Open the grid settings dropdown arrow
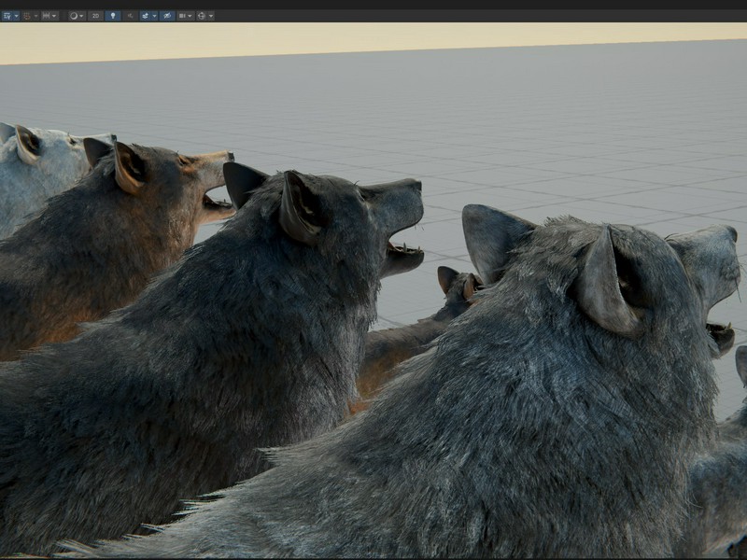Image resolution: width=747 pixels, height=560 pixels. pyautogui.click(x=16, y=16)
